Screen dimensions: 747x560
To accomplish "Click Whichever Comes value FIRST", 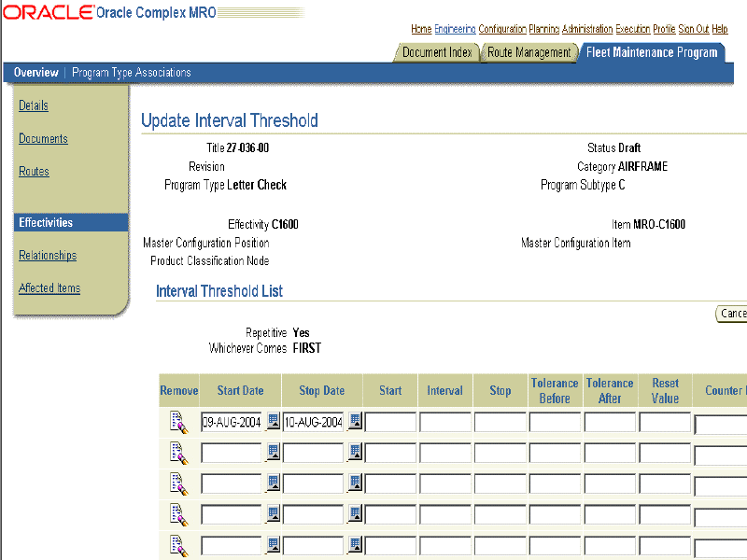I will pos(307,348).
